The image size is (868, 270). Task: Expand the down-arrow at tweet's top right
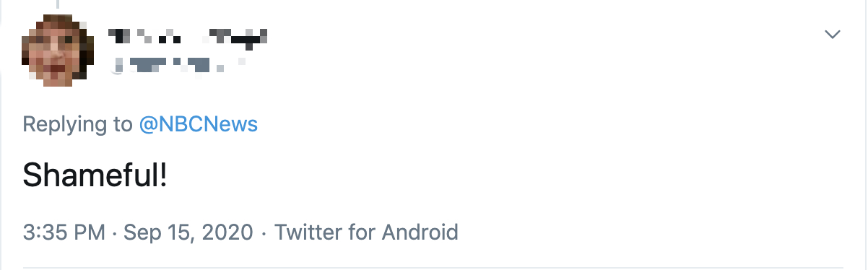pyautogui.click(x=833, y=34)
